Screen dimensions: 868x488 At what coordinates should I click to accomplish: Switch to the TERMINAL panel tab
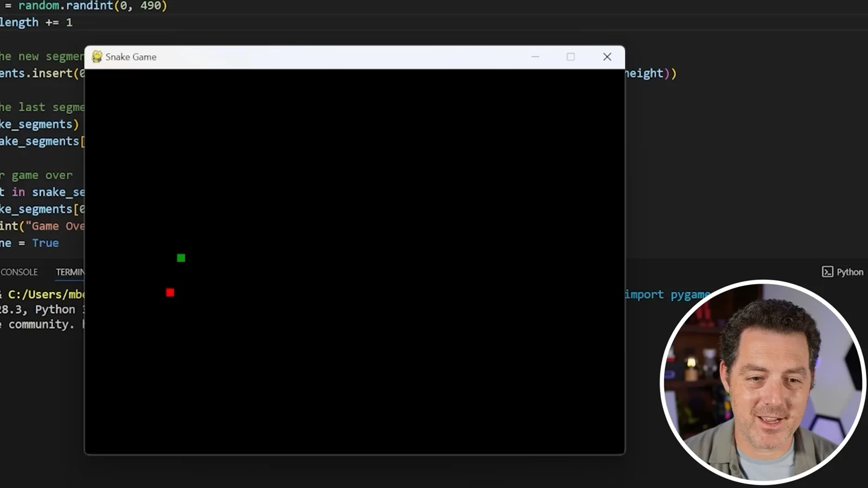70,272
